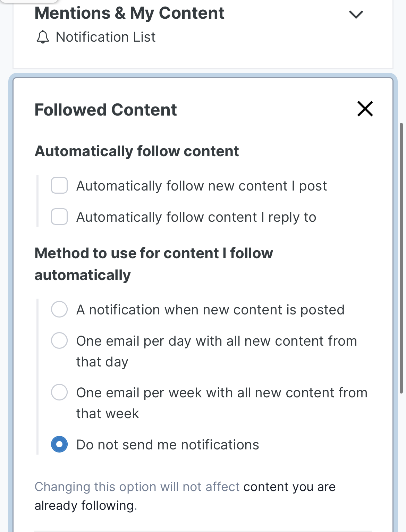Pick the 'One email per week' radio button
Screen dimensions: 406x532
59,392
